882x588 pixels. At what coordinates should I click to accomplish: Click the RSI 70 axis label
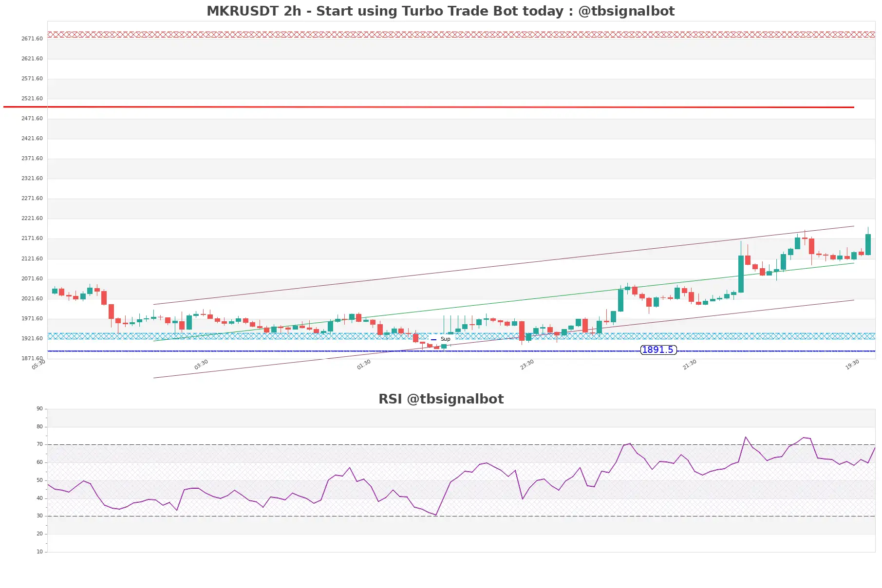pos(39,444)
